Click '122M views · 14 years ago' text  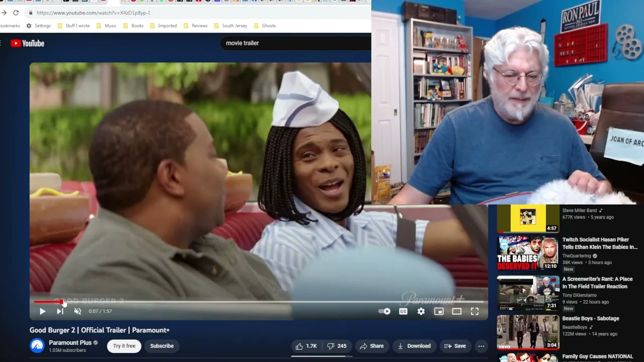(x=590, y=334)
